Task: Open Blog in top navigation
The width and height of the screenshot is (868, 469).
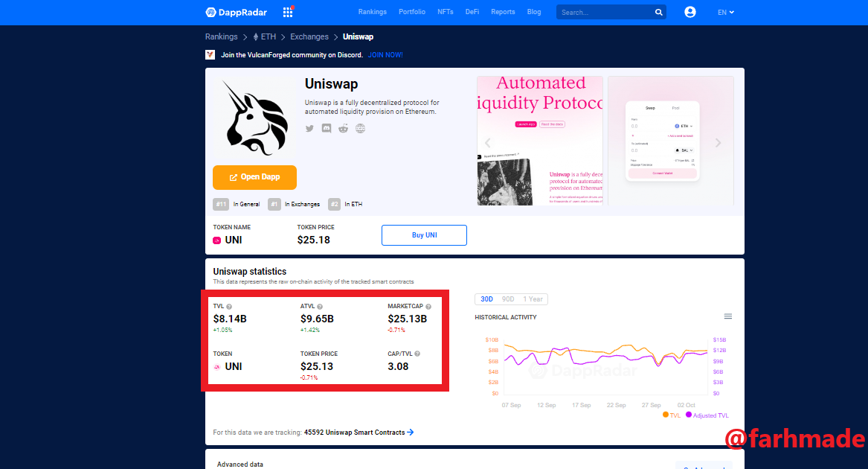Action: pos(534,12)
